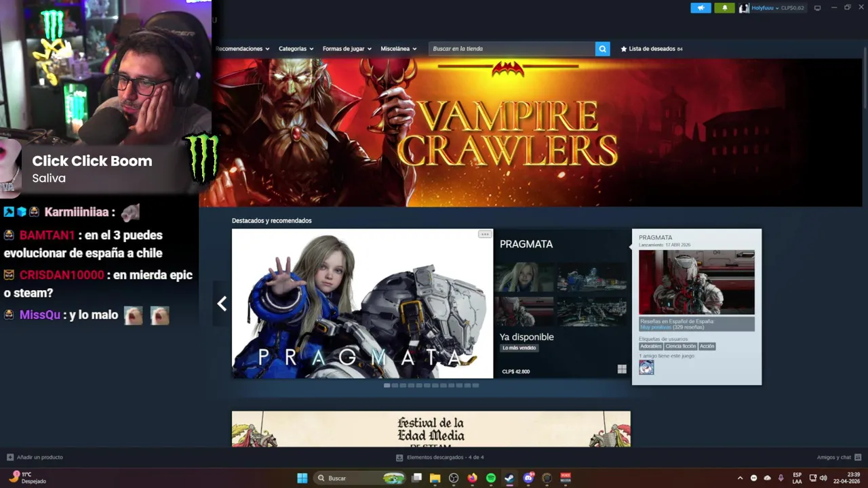Click the last carousel page dot
868x488 pixels.
(475, 385)
